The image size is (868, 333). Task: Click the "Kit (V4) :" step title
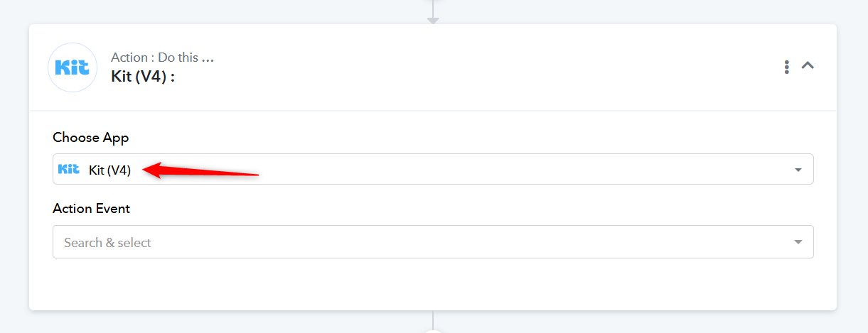(x=143, y=76)
